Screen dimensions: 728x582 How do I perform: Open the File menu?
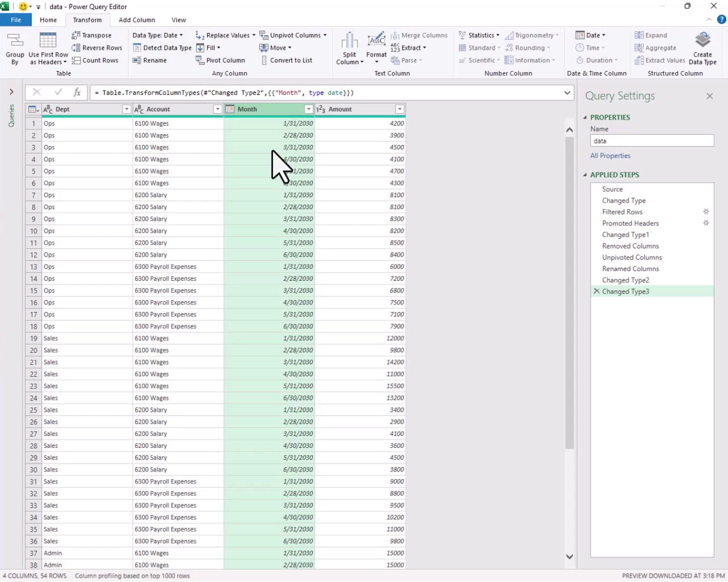click(16, 20)
